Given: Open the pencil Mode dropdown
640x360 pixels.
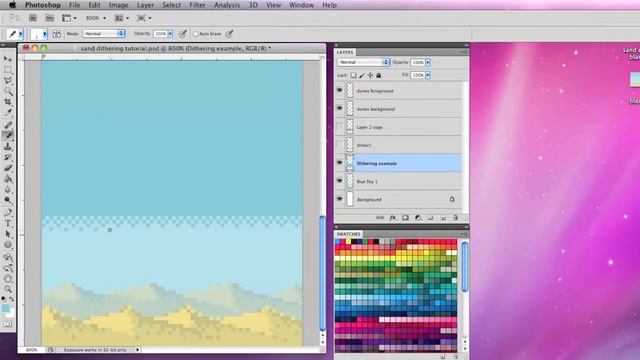Looking at the screenshot, I should click(x=104, y=33).
